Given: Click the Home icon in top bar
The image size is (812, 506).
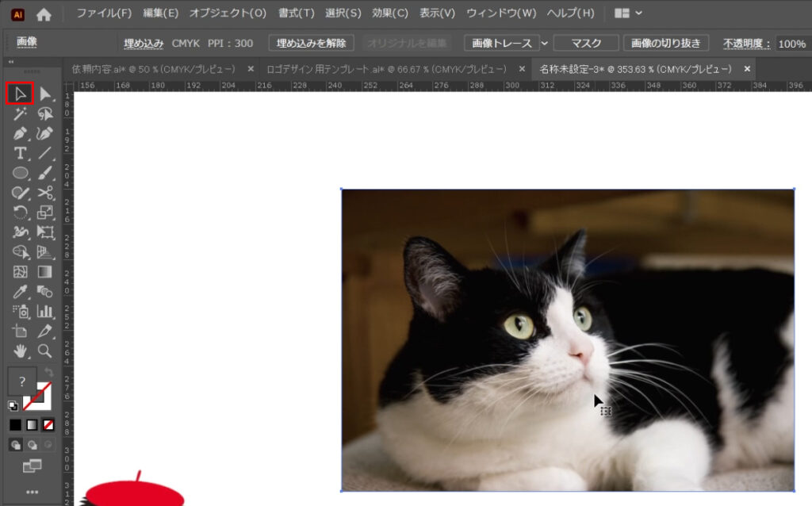Looking at the screenshot, I should click(44, 14).
